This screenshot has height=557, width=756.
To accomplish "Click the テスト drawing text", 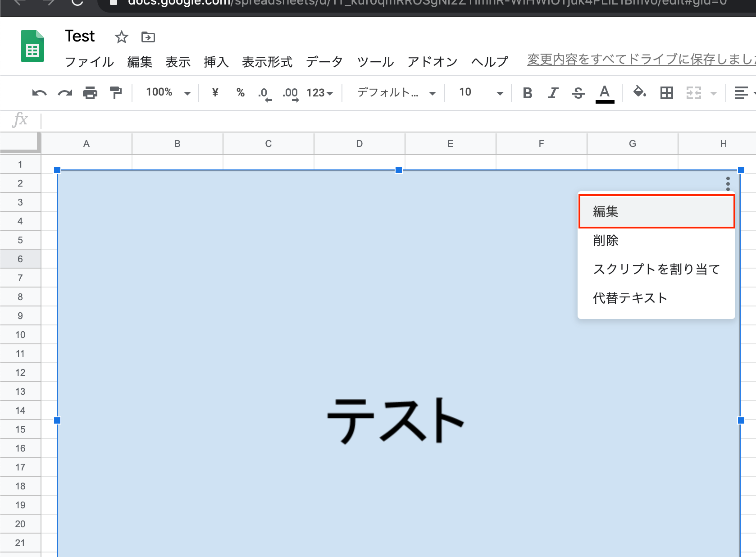I will 395,420.
